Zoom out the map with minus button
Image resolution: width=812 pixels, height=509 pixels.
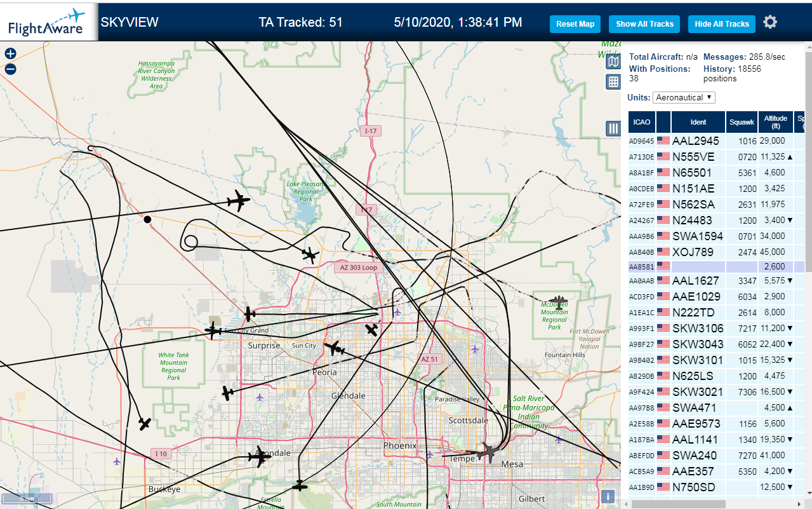point(10,69)
